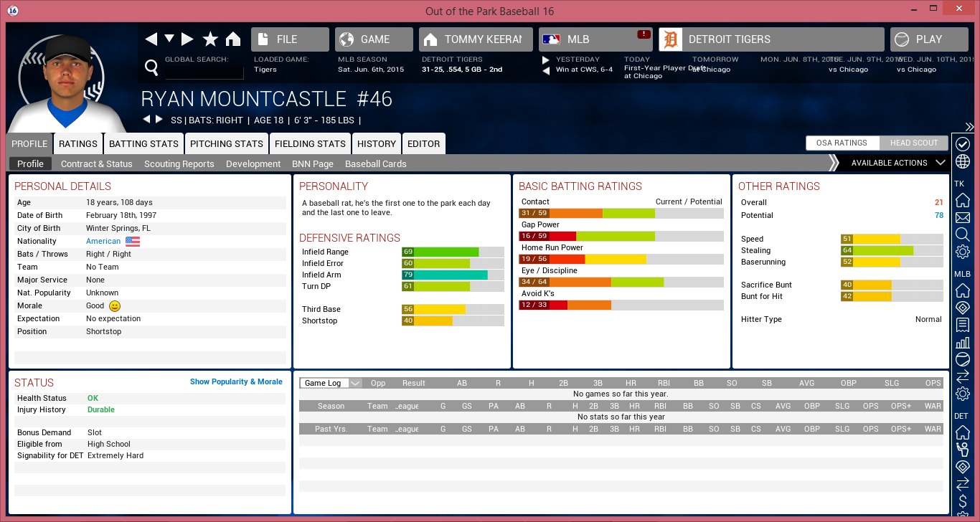Screen dimensions: 980x522
Task: Click the Signability 'Extremely Hard' text
Action: [x=116, y=455]
